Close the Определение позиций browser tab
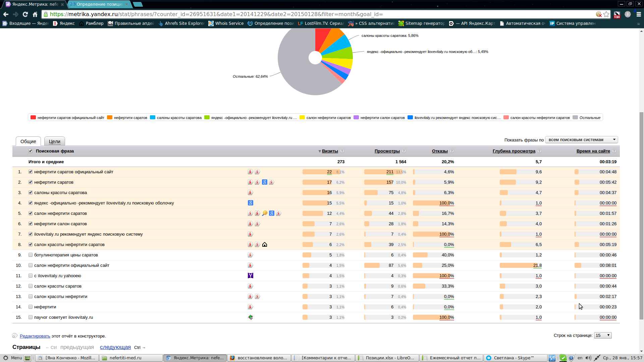 coord(127,4)
